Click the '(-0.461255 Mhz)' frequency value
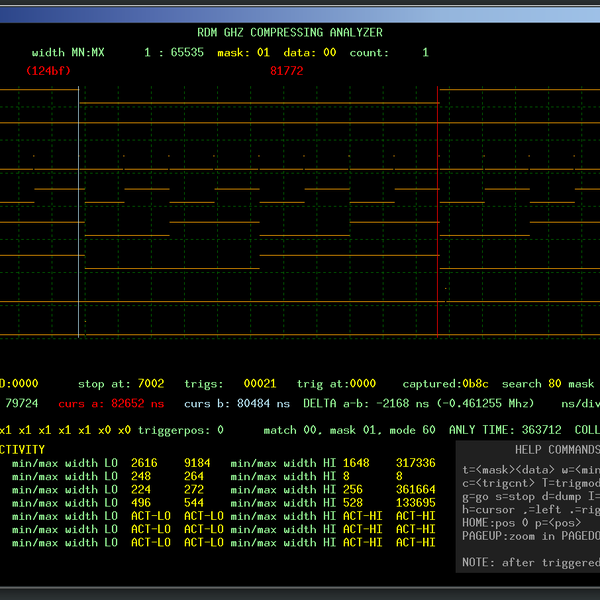The image size is (600, 600). 485,403
